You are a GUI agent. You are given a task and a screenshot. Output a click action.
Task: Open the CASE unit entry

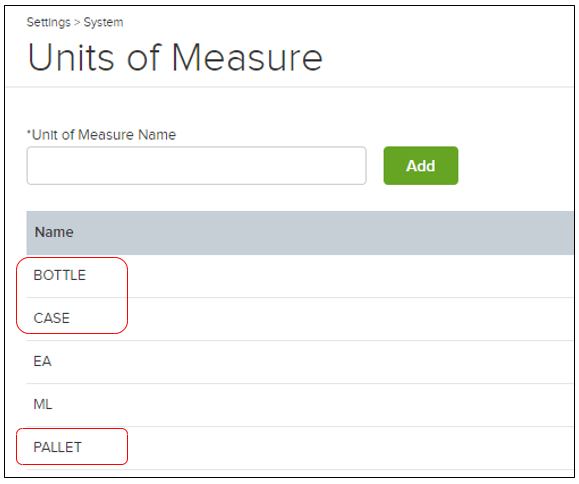pos(299,318)
